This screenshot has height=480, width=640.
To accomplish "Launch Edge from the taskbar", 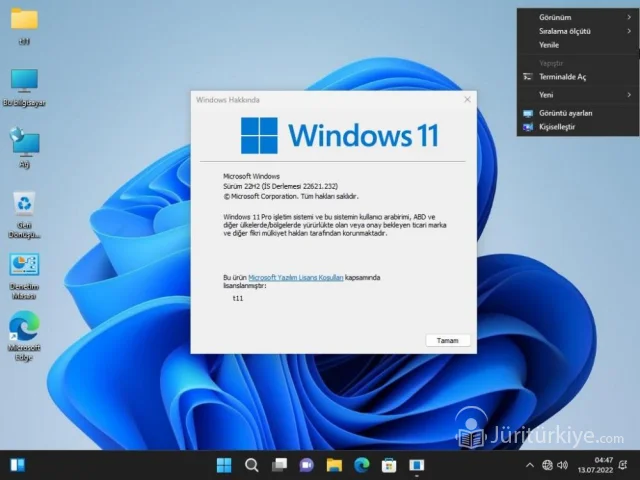I will (362, 465).
